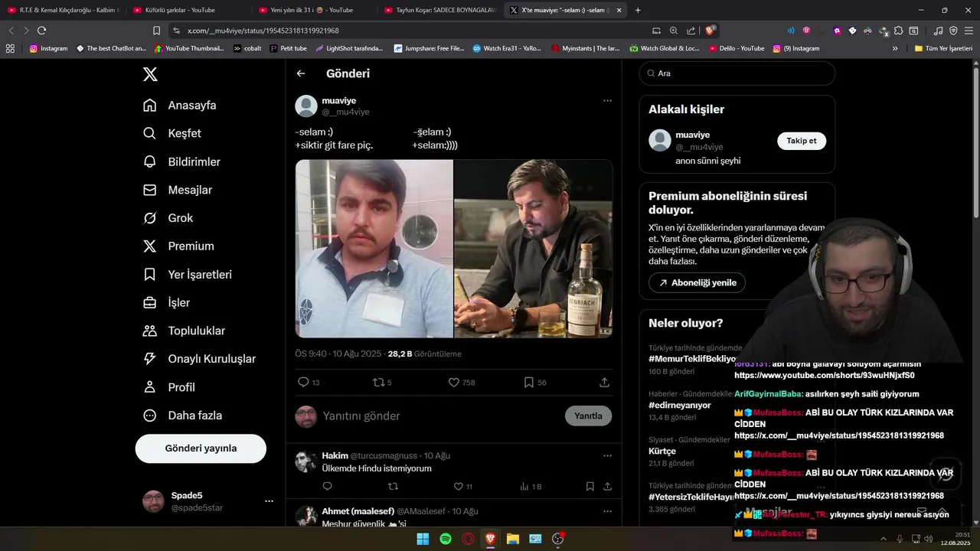View analytics on Hakim's comment
This screenshot has height=551, width=980.
point(530,486)
